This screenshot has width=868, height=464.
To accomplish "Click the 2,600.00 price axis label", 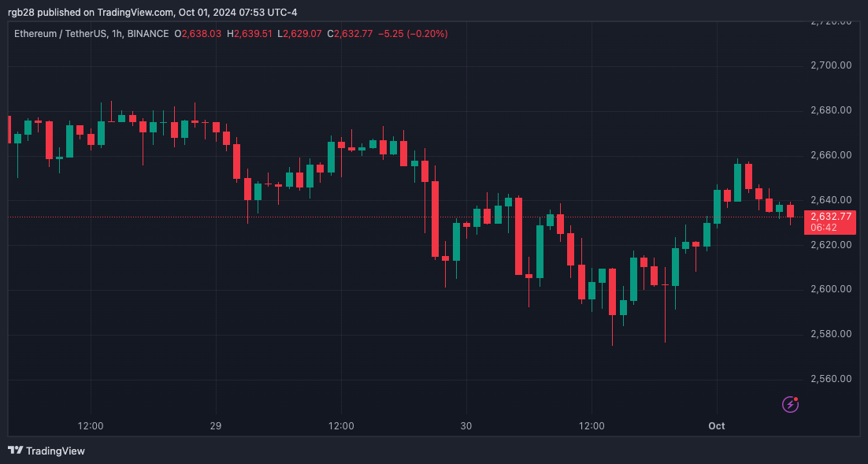I will [x=830, y=289].
